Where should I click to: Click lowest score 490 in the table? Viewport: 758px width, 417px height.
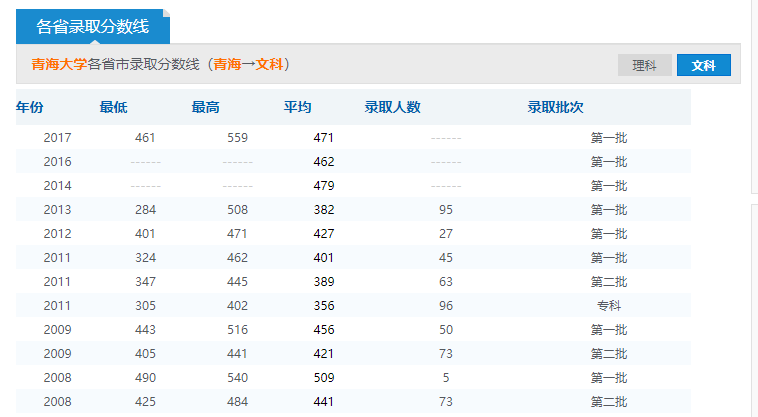click(145, 378)
